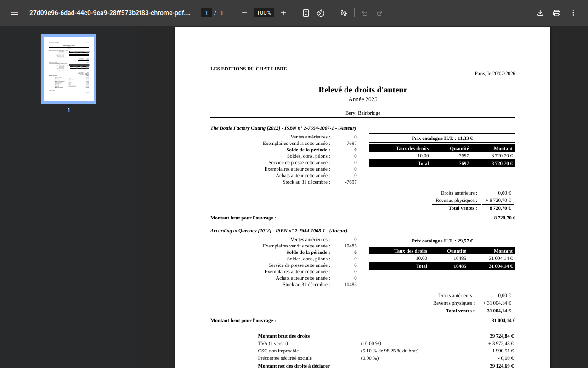Click 'Montant brut des droits' label
The image size is (588, 368).
point(284,336)
